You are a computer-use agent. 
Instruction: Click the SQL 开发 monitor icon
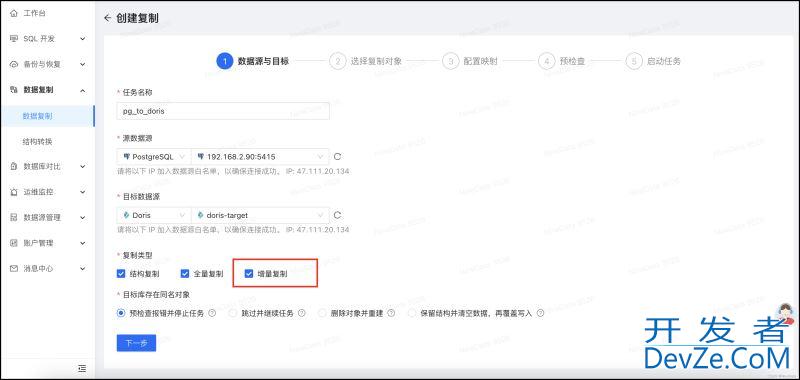click(14, 39)
